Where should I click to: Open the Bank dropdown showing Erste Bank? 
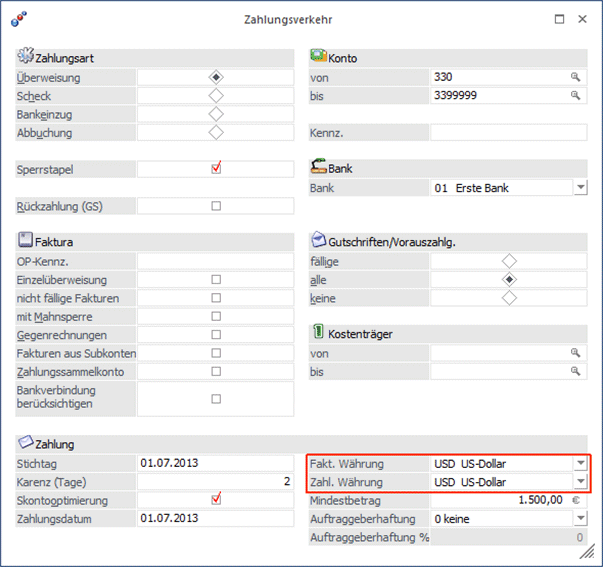pos(580,188)
